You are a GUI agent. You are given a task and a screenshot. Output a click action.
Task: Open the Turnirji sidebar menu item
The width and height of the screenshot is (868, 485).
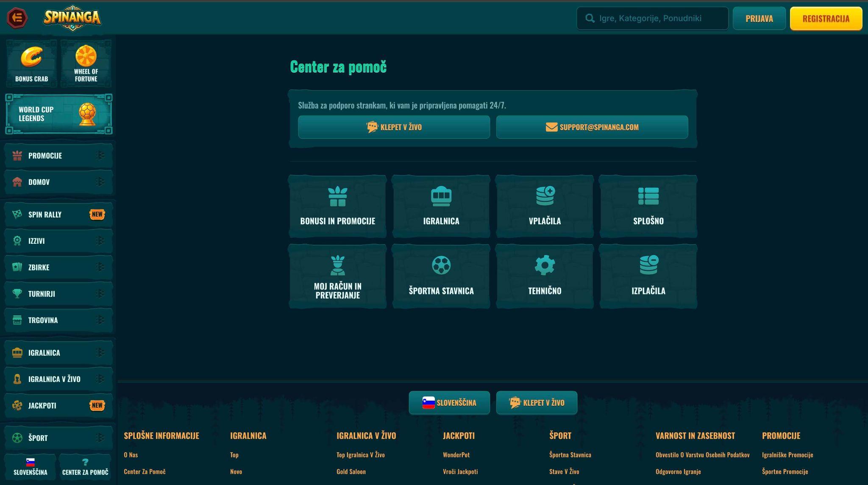click(59, 293)
